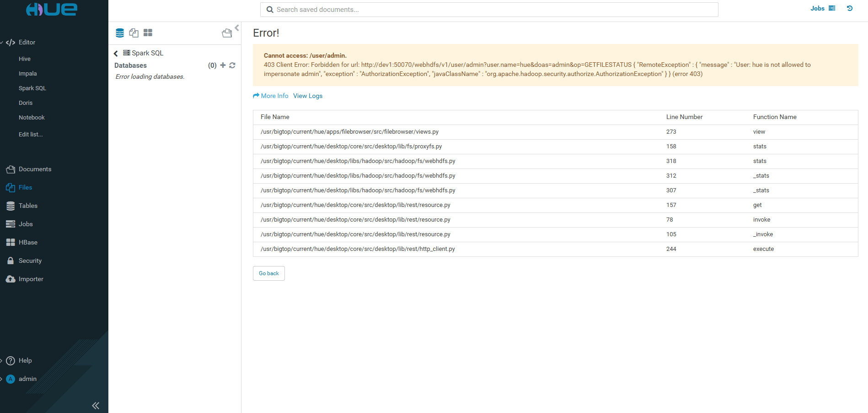Image resolution: width=868 pixels, height=413 pixels.
Task: Click the More Info link
Action: [274, 96]
